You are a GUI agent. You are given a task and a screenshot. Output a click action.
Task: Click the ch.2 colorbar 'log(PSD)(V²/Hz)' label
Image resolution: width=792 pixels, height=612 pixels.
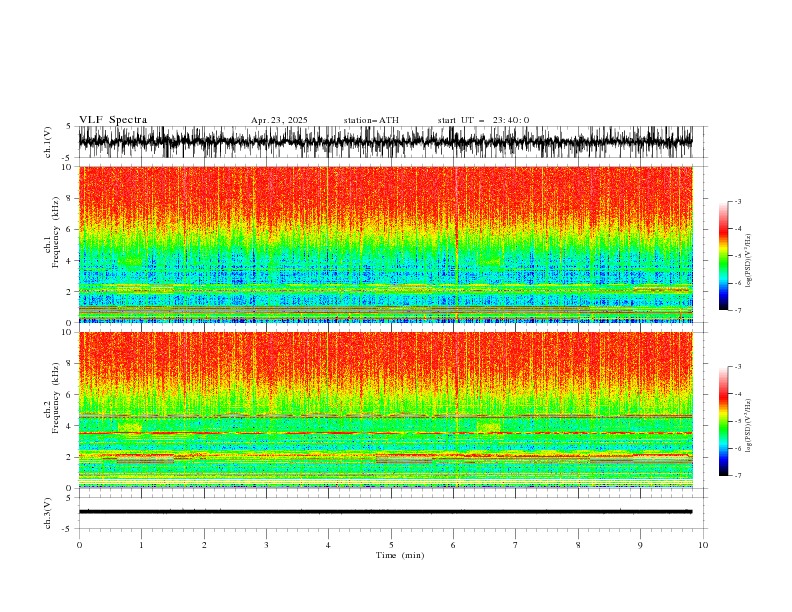(x=749, y=425)
